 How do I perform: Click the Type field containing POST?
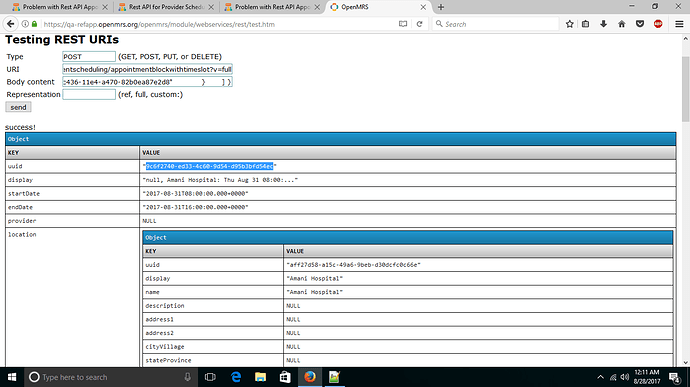(x=89, y=56)
